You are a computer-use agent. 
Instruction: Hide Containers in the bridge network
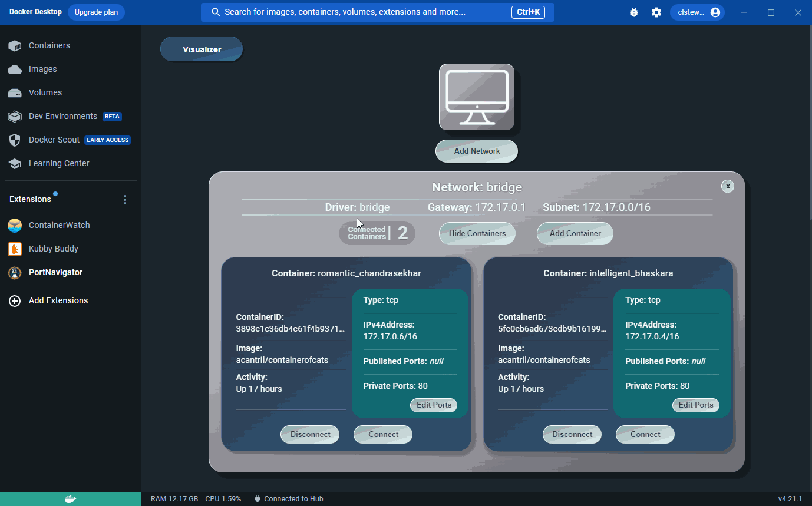[x=477, y=234]
